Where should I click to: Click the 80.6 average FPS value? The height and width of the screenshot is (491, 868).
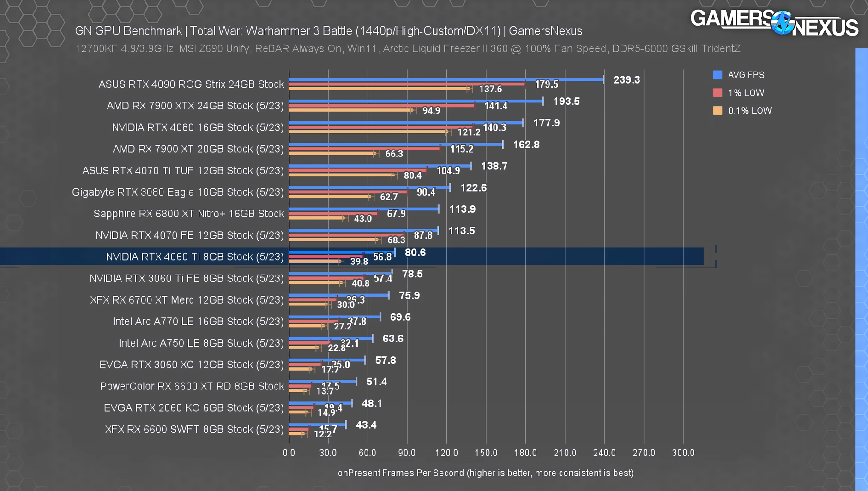[416, 252]
